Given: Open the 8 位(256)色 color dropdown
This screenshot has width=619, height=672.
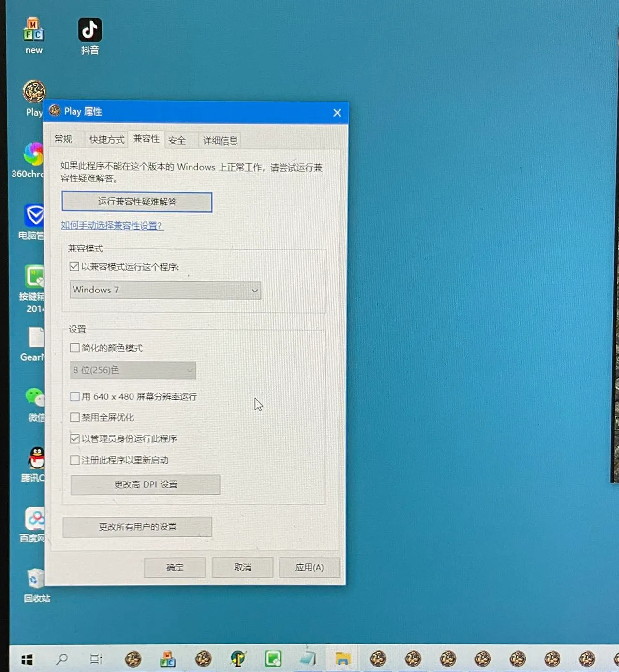Looking at the screenshot, I should [133, 370].
